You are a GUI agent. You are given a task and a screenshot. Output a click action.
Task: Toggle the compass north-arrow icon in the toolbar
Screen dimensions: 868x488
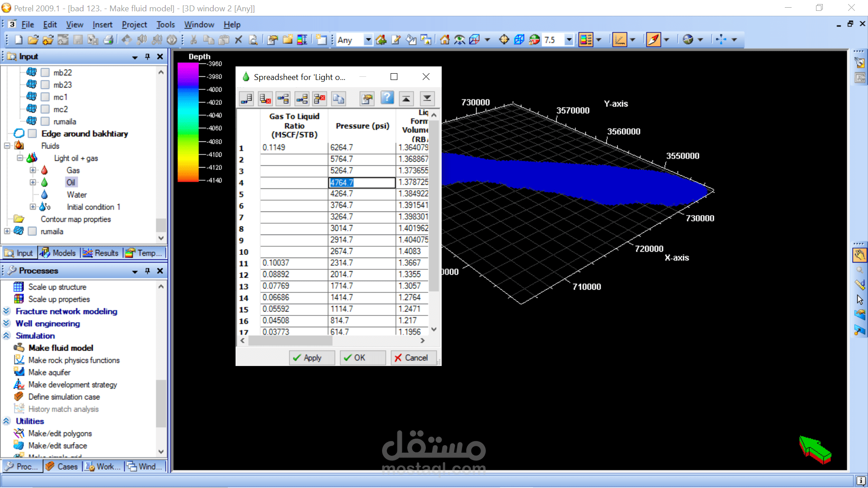click(653, 40)
